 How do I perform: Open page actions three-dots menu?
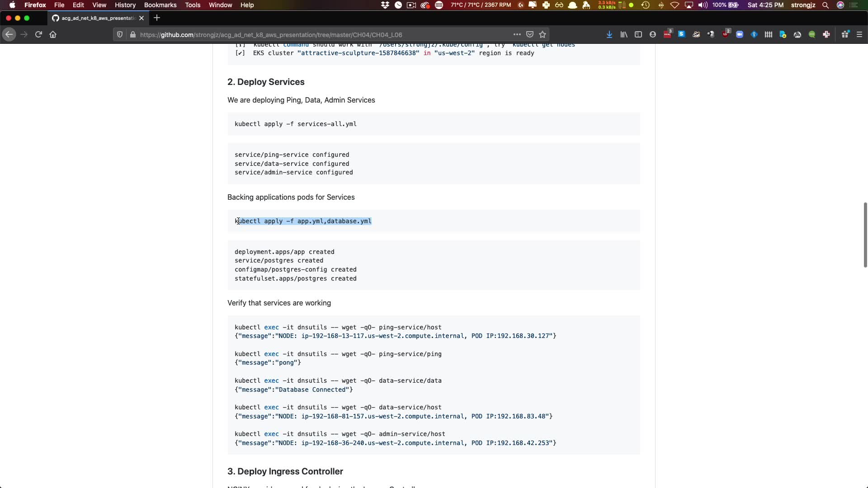tap(517, 34)
